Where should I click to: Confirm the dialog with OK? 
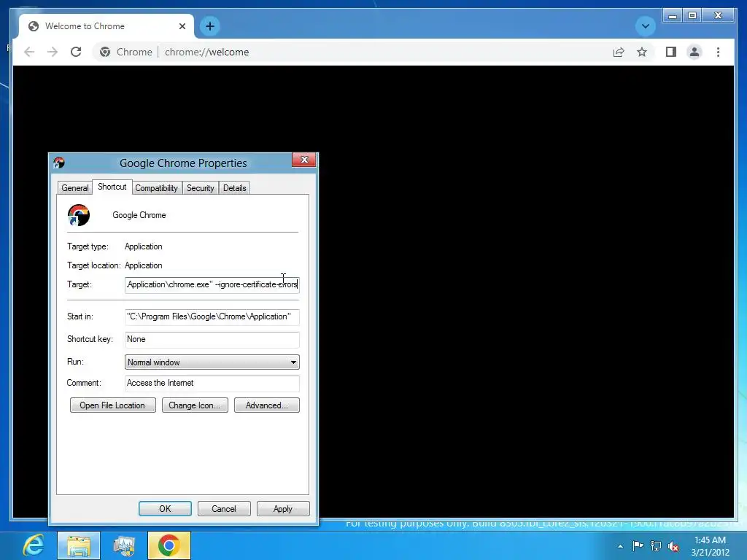pos(165,508)
